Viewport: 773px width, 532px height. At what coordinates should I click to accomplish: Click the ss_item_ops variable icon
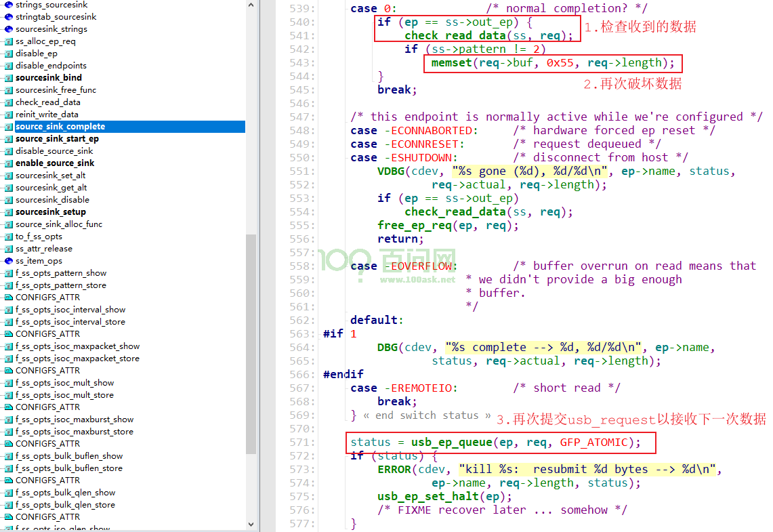[8, 261]
